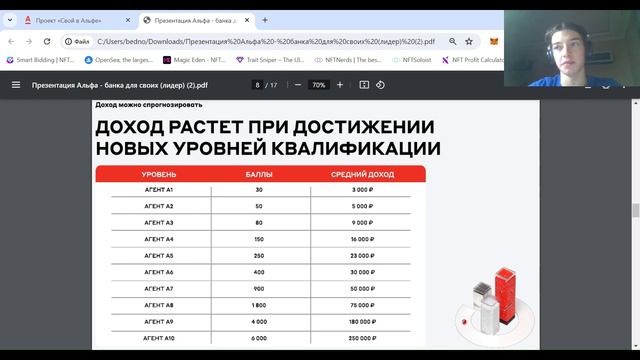Select the АГЕНТ А3 cell
The width and height of the screenshot is (640, 360).
point(159,223)
